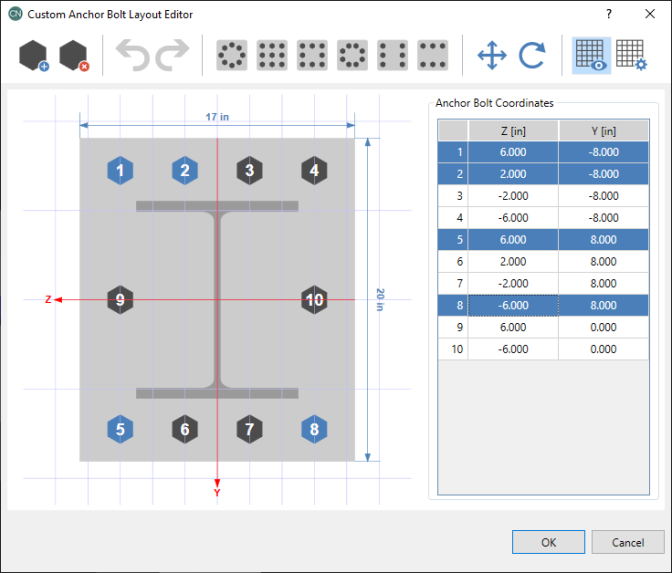Click the rotate bolts icon
This screenshot has height=573, width=672.
[x=532, y=56]
